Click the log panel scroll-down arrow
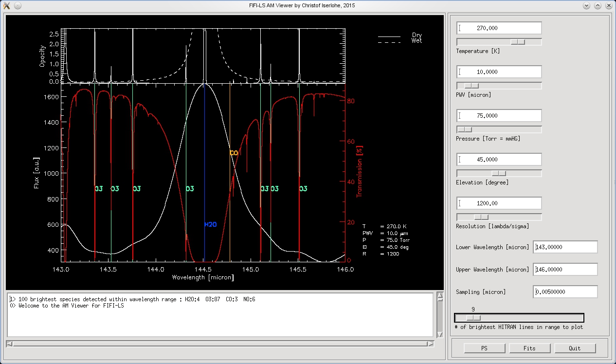 (440, 334)
